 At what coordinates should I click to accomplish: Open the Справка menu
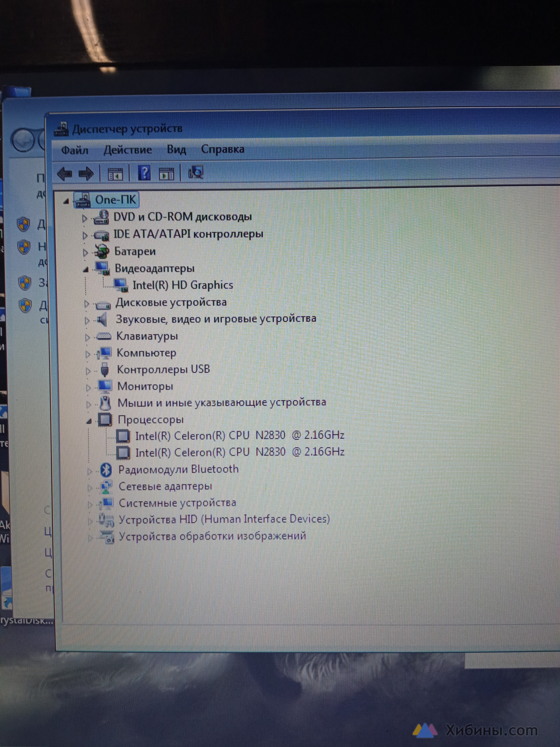click(x=223, y=149)
